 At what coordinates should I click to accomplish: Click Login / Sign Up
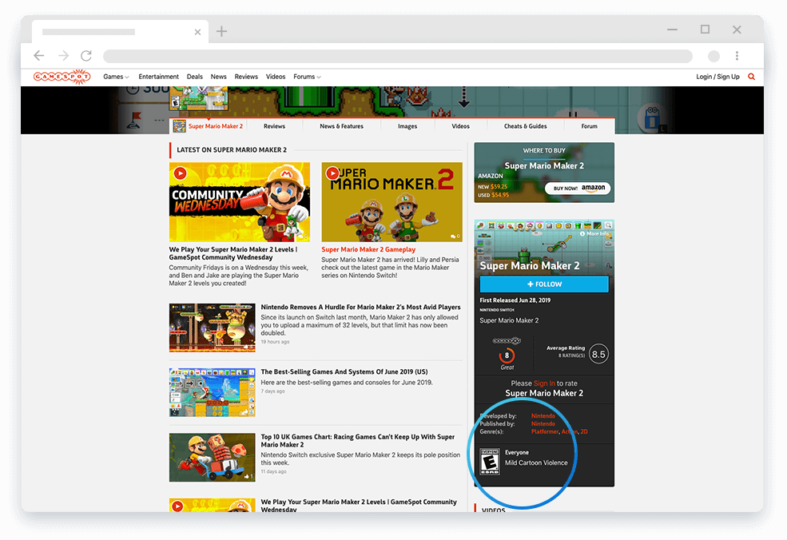tap(718, 77)
